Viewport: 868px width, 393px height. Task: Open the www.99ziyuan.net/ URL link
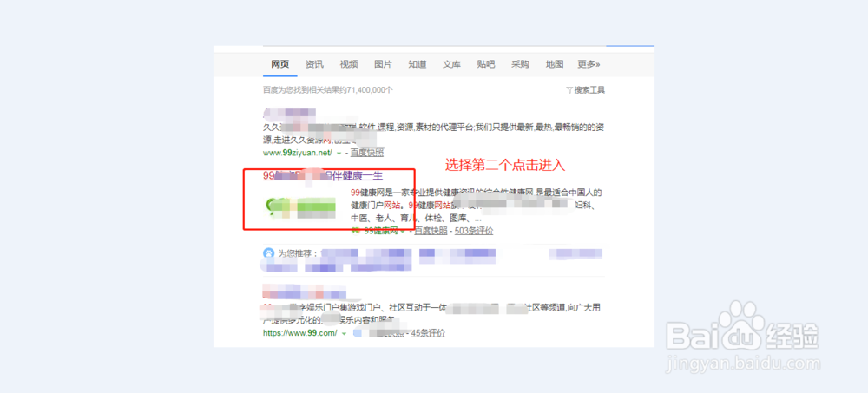pos(298,152)
